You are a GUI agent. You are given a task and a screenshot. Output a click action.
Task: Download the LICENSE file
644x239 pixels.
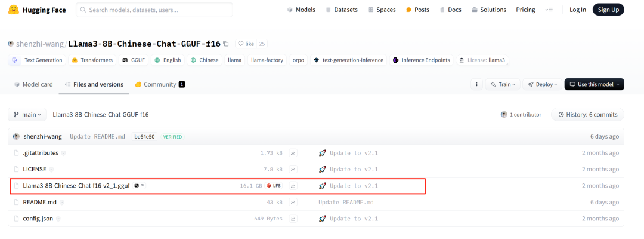293,169
